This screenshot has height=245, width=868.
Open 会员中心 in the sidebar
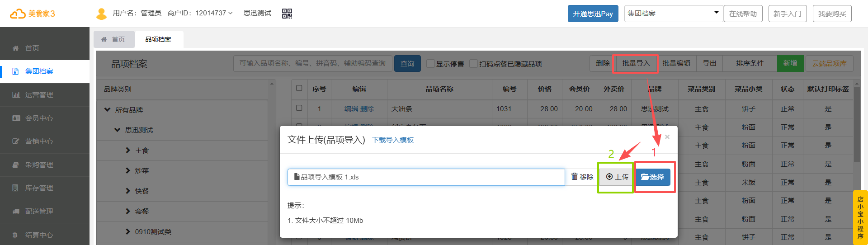(39, 118)
